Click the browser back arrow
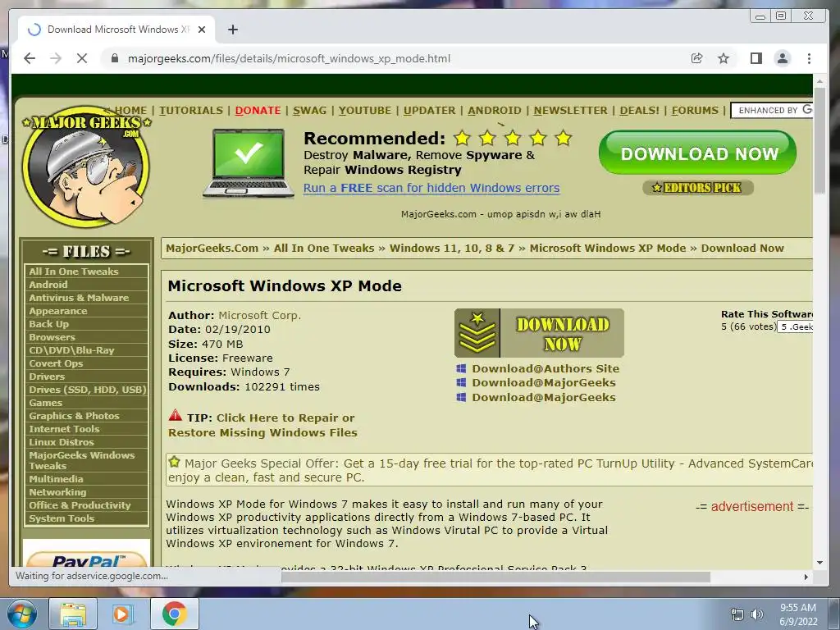Viewport: 840px width, 630px height. coord(30,58)
